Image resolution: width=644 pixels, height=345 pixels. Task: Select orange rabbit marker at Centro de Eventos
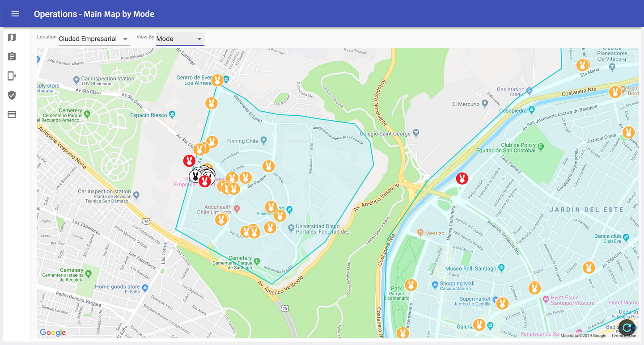[x=217, y=80]
